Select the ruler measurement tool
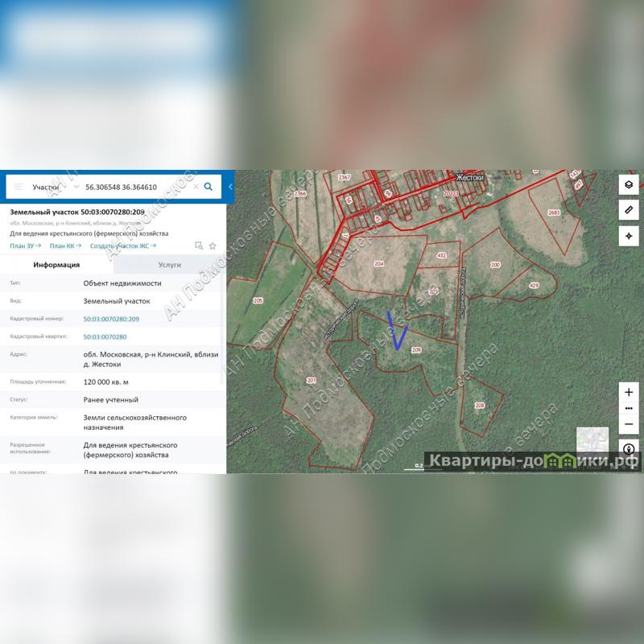This screenshot has width=644, height=644. click(629, 210)
